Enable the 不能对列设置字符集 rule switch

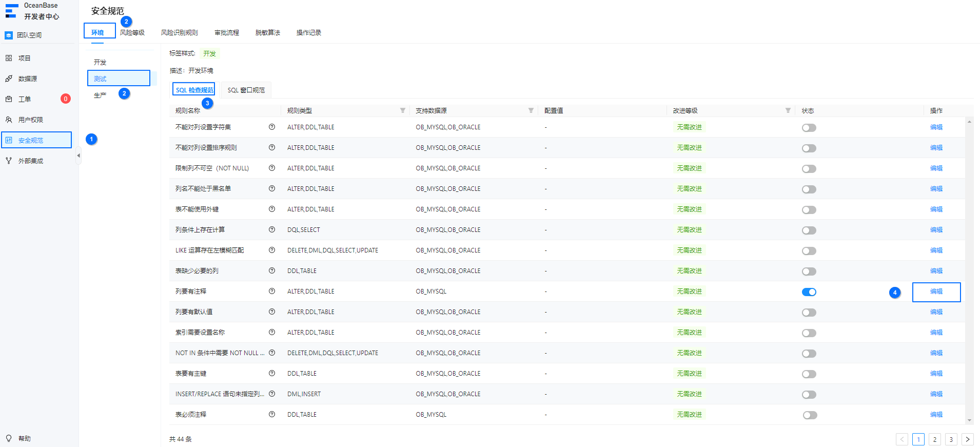click(x=809, y=128)
